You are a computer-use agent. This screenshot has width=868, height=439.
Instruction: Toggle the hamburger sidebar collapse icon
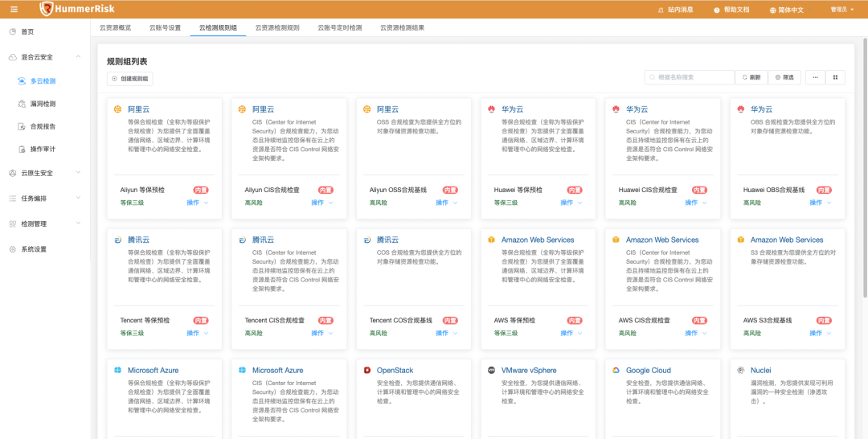coord(14,10)
